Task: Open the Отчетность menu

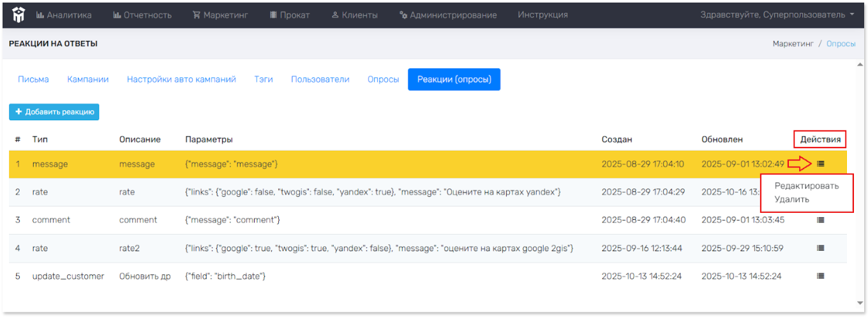Action: click(x=142, y=15)
